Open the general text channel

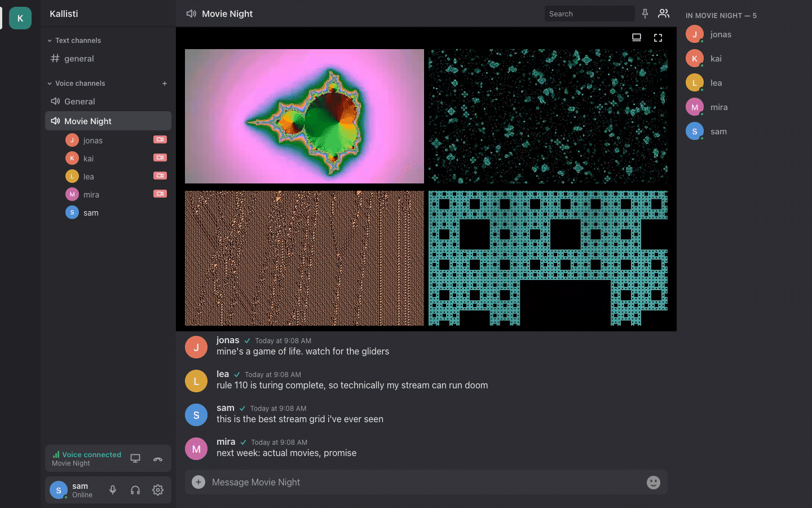(108, 59)
